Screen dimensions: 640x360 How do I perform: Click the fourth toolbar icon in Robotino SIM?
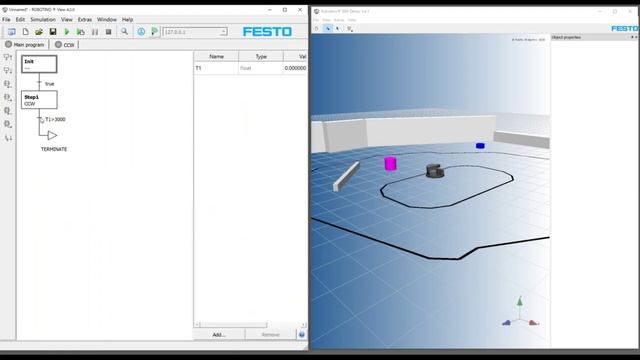[x=349, y=29]
